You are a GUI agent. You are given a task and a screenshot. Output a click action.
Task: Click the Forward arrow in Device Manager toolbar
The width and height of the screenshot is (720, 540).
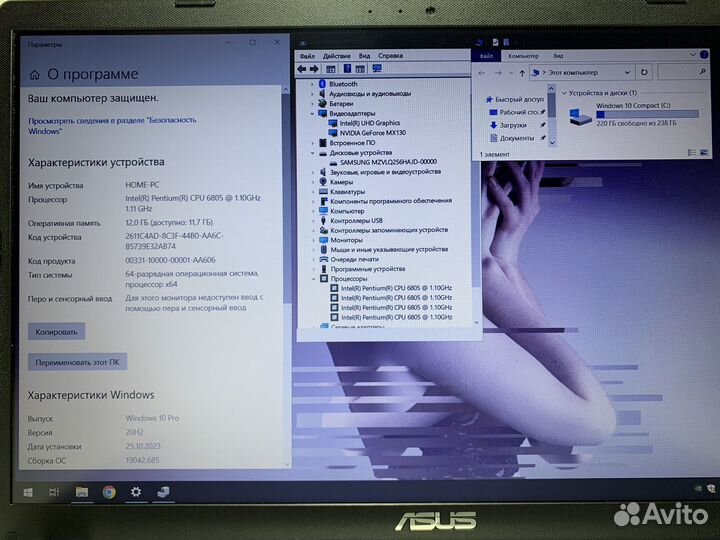click(x=314, y=69)
